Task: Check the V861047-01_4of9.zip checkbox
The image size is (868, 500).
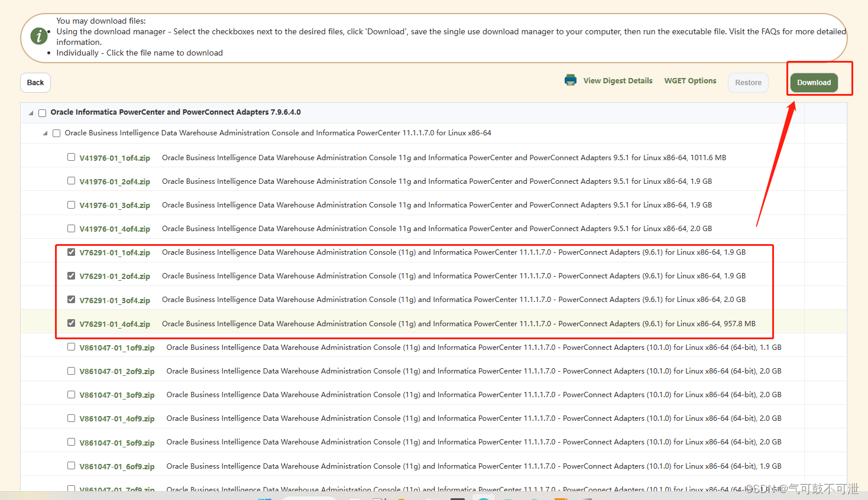Action: 71,418
